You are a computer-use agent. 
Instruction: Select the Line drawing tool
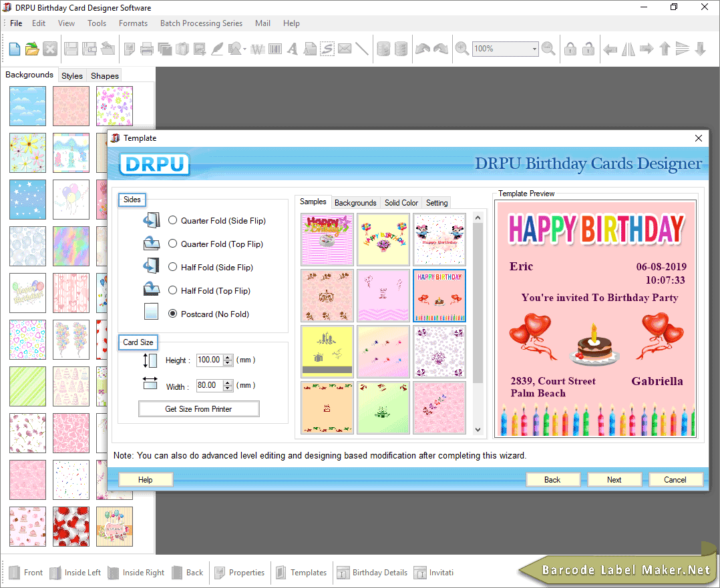tap(362, 49)
